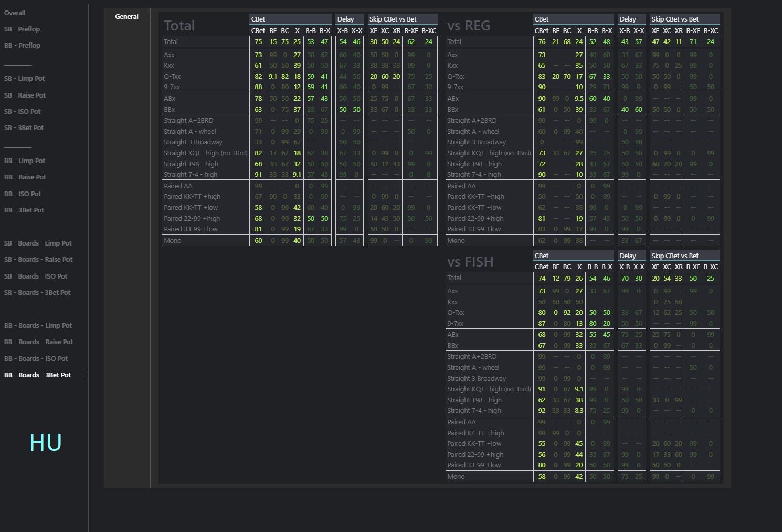782x532 pixels.
Task: Navigate to BB - ISO Pot
Action: point(23,194)
